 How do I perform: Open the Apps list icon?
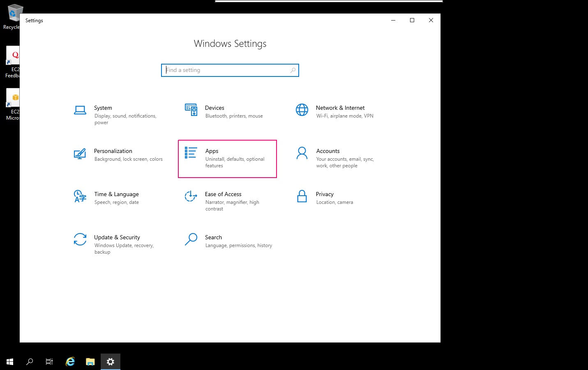pos(191,153)
